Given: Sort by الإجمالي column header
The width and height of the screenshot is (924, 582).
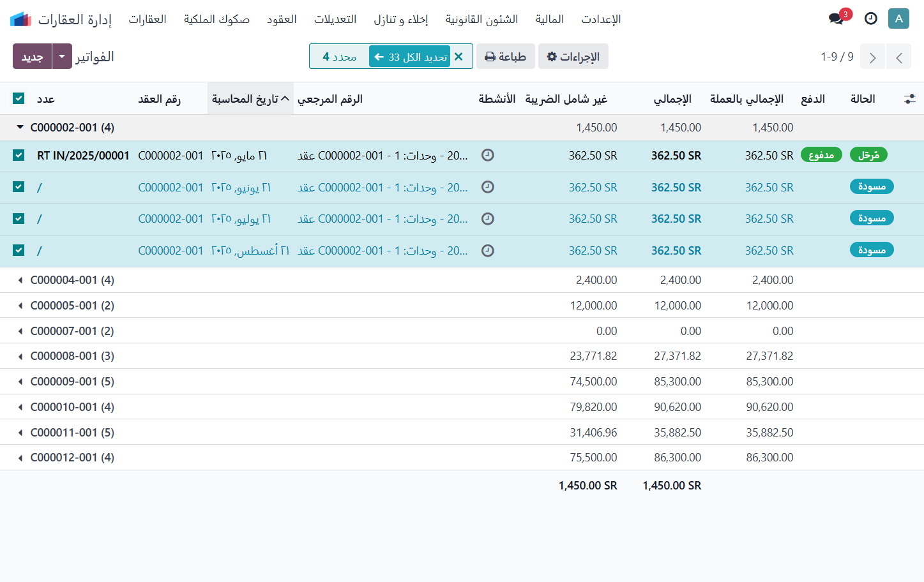Looking at the screenshot, I should [672, 99].
